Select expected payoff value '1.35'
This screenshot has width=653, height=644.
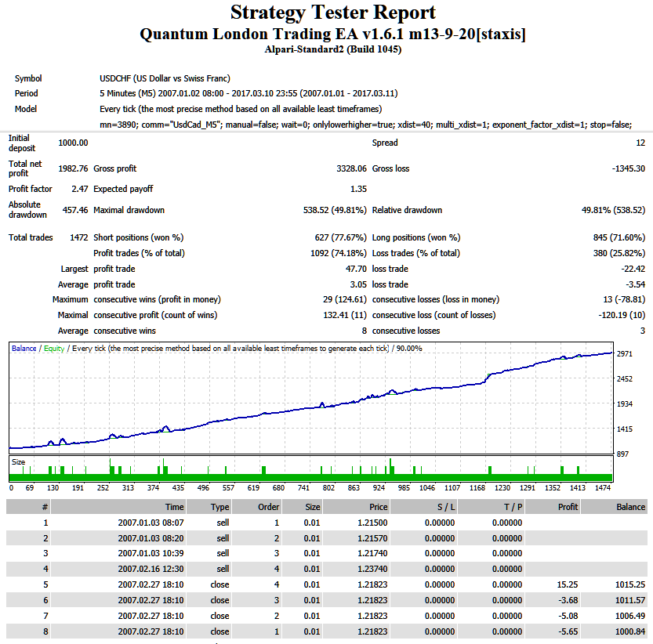pos(358,189)
